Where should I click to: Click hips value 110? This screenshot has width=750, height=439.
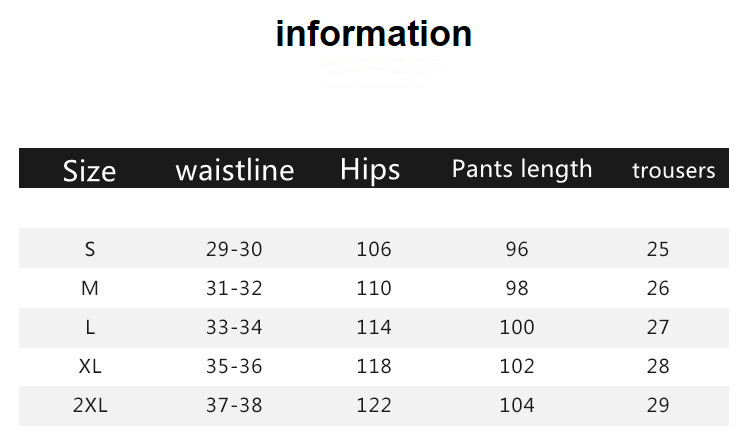click(x=374, y=288)
